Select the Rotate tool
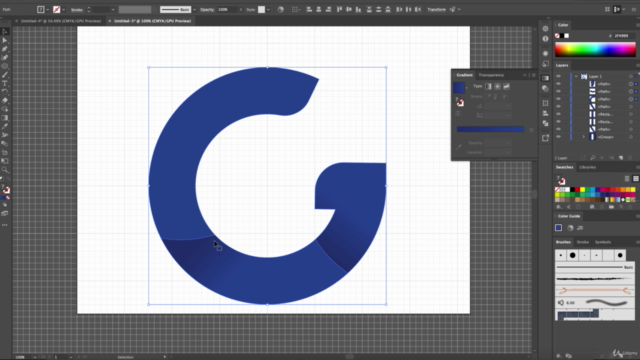640x360 pixels. pos(5,92)
